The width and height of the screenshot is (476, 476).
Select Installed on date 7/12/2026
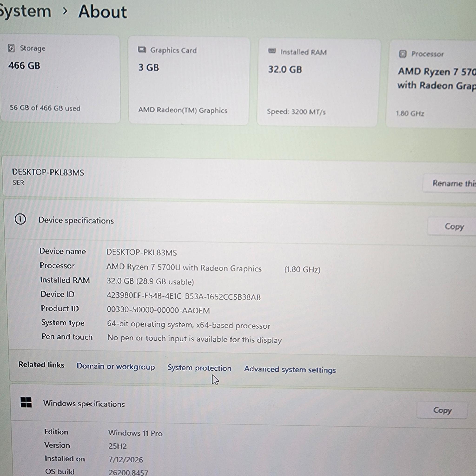pos(126,460)
